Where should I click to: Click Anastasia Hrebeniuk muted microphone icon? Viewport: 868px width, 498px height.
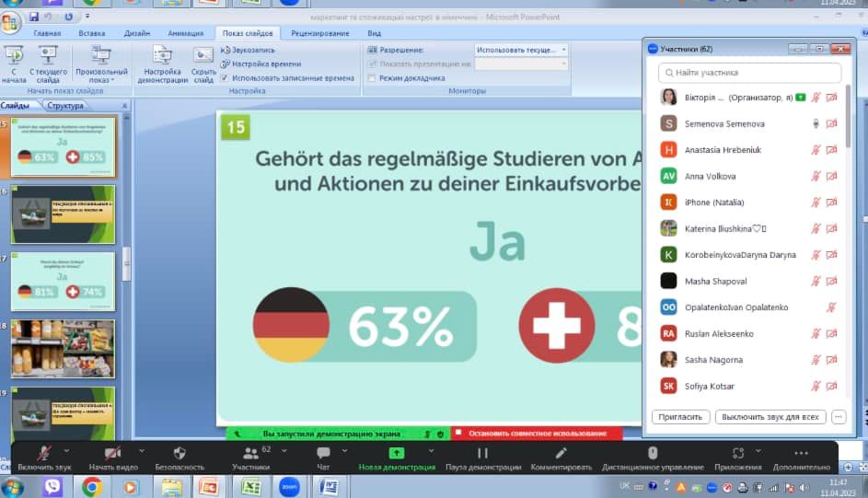[x=816, y=149]
